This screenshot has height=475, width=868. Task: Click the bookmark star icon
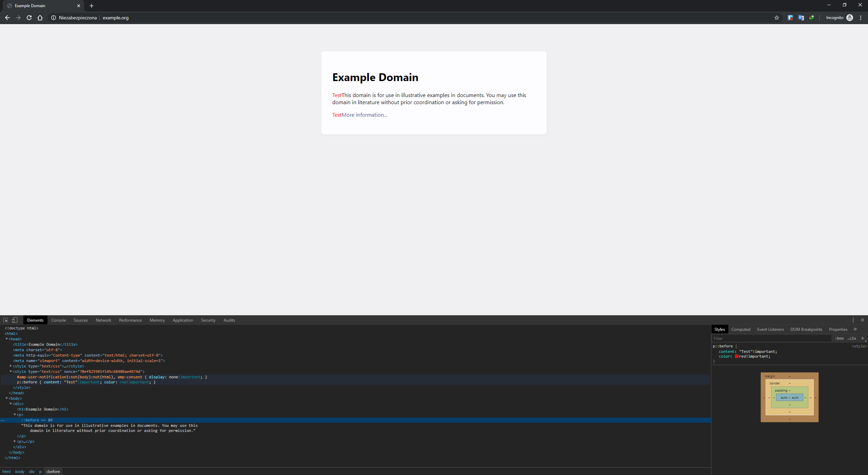point(776,18)
